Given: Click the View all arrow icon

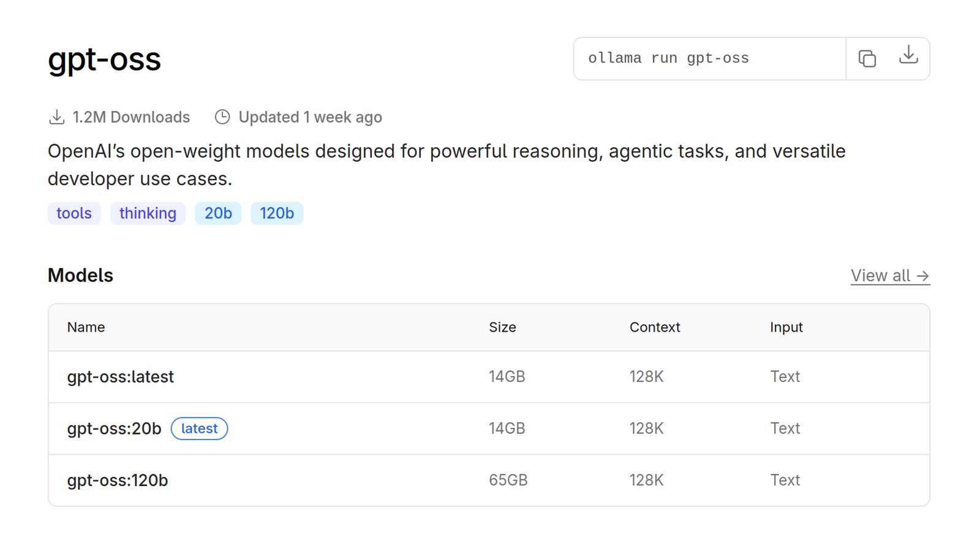Looking at the screenshot, I should [x=922, y=276].
